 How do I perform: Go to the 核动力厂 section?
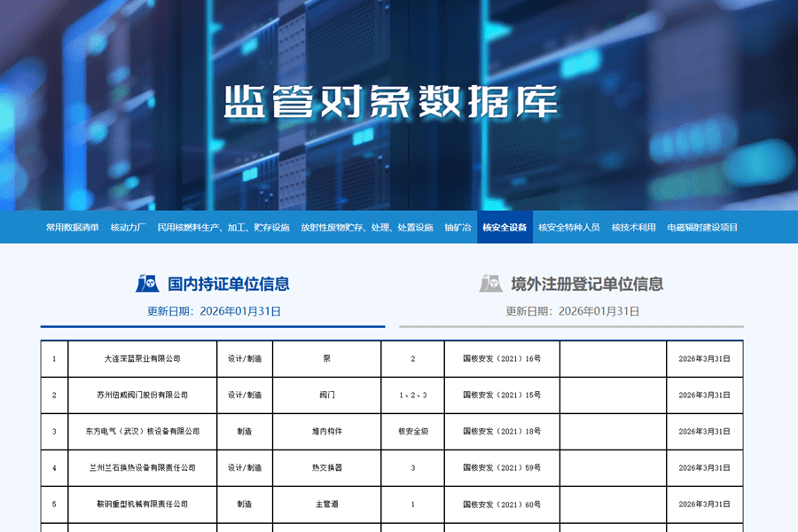[x=128, y=228]
